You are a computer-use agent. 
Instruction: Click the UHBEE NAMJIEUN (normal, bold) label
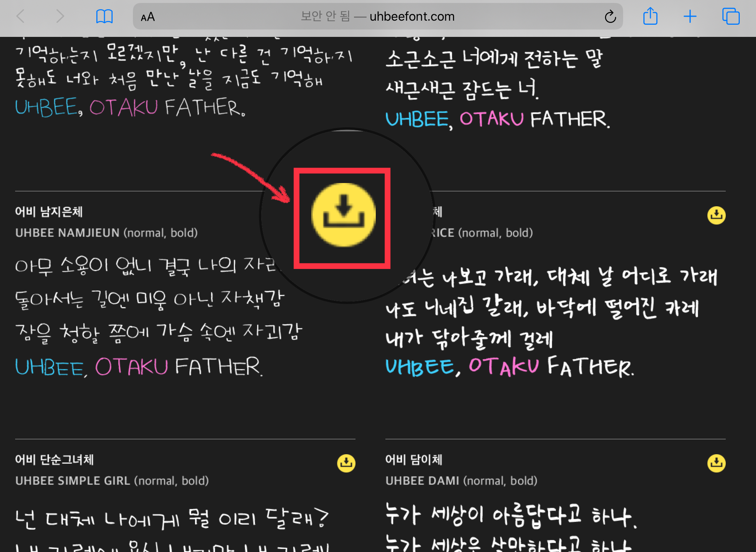tap(106, 233)
